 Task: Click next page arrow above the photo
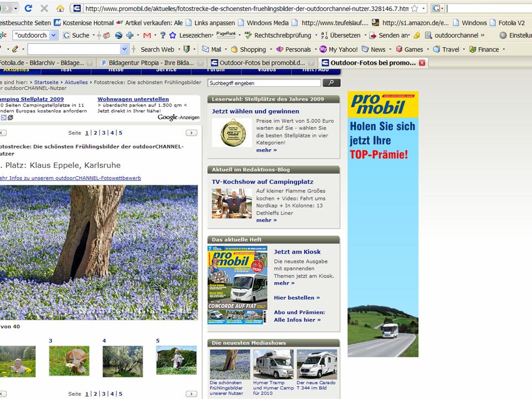[x=191, y=133]
